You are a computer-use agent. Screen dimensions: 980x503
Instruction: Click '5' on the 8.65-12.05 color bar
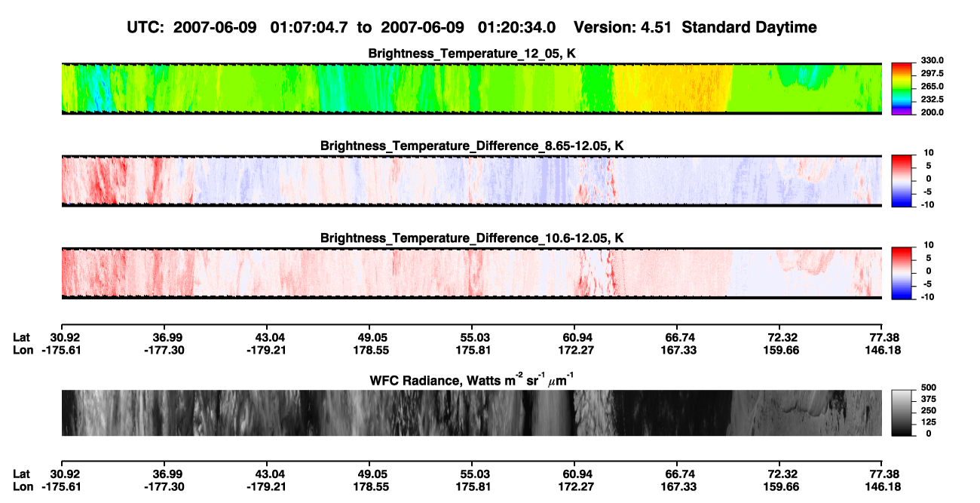pyautogui.click(x=930, y=166)
